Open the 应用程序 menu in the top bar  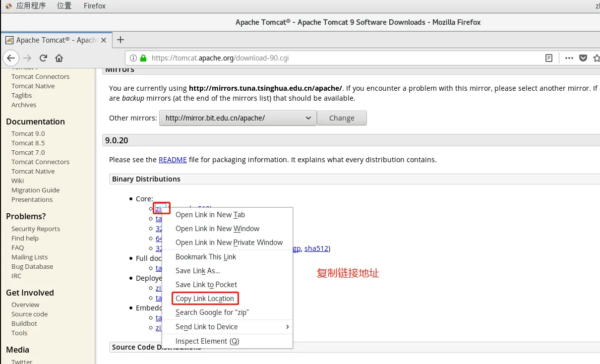click(31, 6)
